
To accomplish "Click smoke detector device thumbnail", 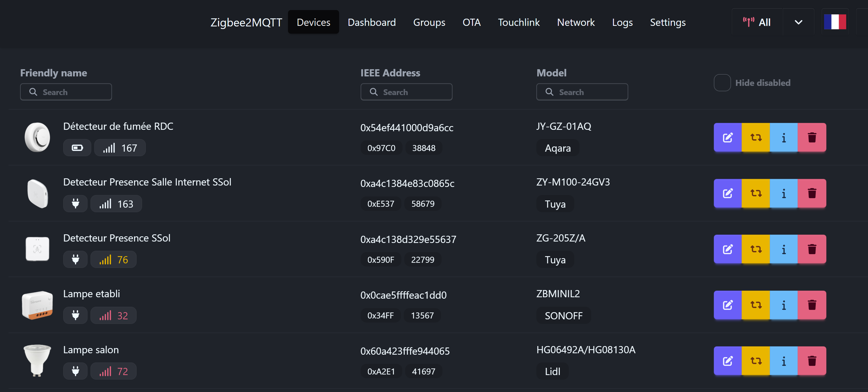I will (x=37, y=137).
